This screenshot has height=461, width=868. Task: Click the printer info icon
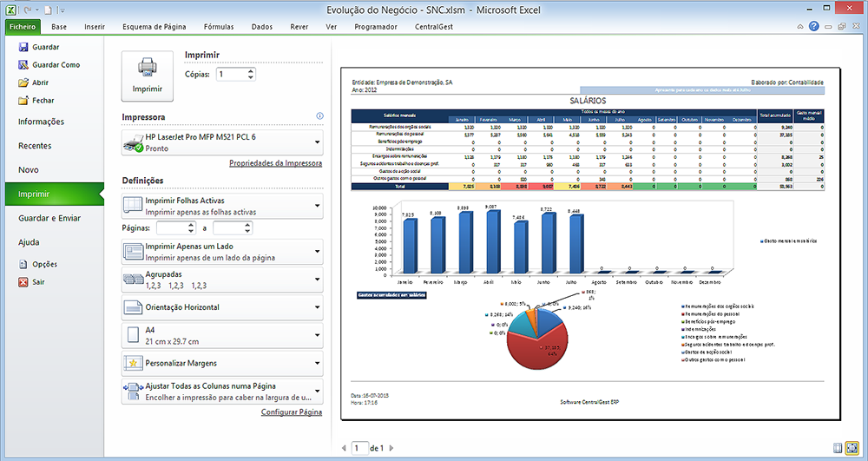tap(319, 115)
